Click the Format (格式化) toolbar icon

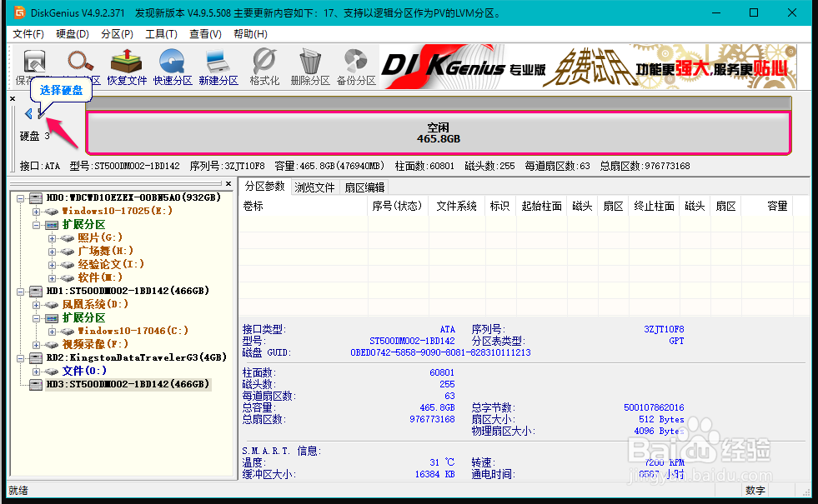pos(264,67)
